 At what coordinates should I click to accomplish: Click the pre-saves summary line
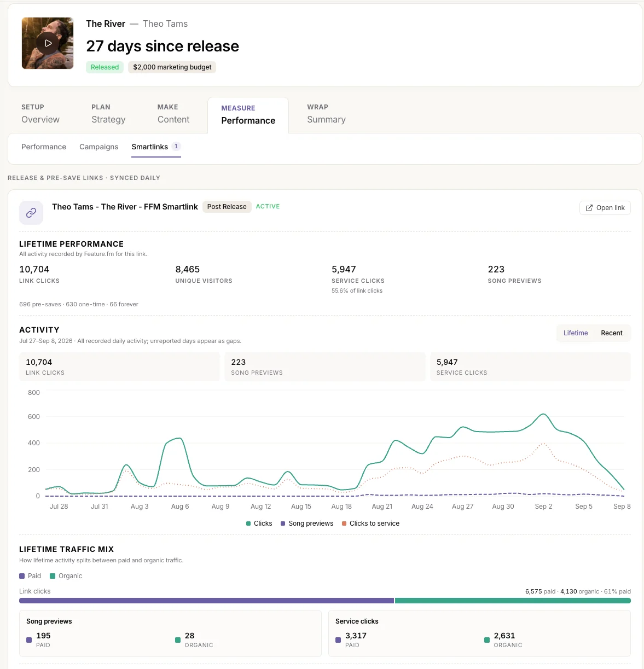(79, 304)
